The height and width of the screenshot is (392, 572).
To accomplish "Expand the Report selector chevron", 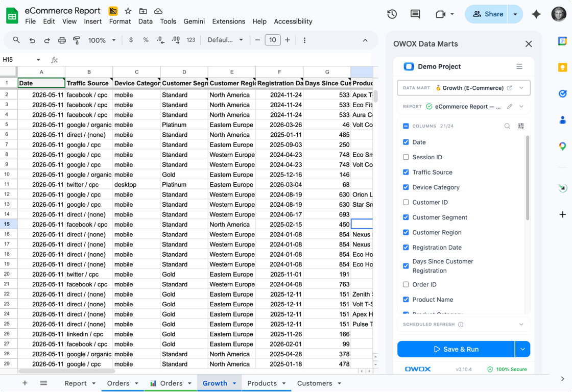I will (x=521, y=107).
